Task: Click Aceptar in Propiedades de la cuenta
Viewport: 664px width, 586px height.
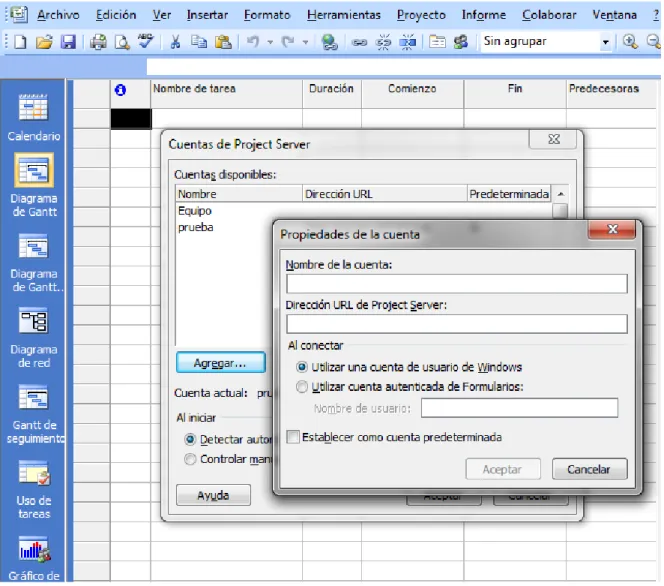Action: click(503, 469)
